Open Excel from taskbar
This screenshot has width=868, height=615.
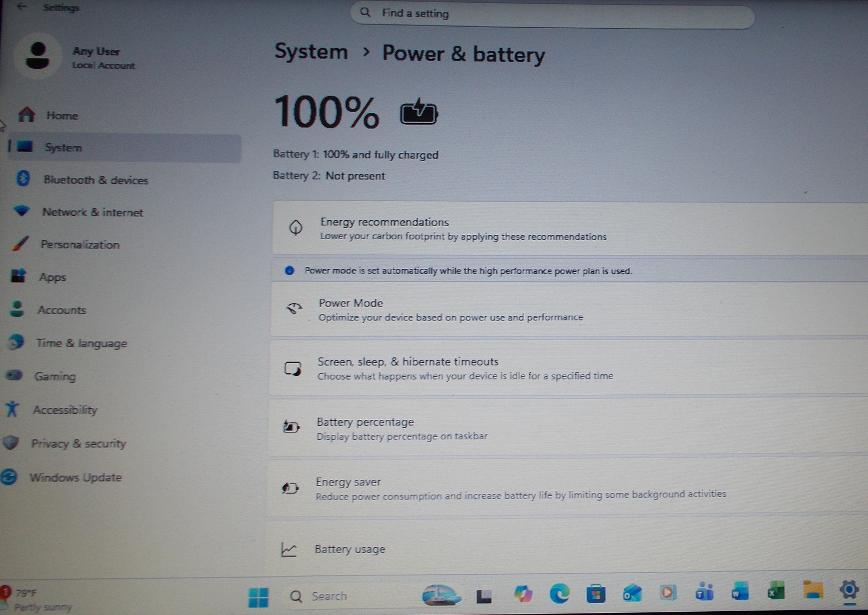[x=776, y=590]
